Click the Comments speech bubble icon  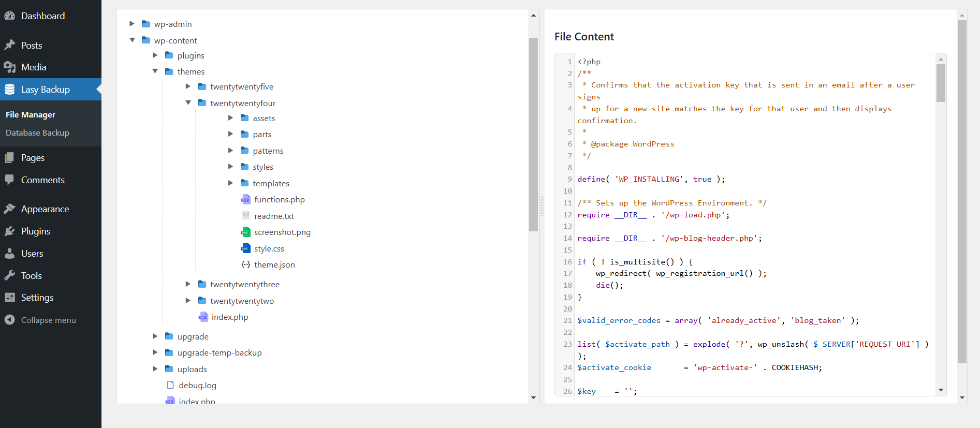point(9,180)
